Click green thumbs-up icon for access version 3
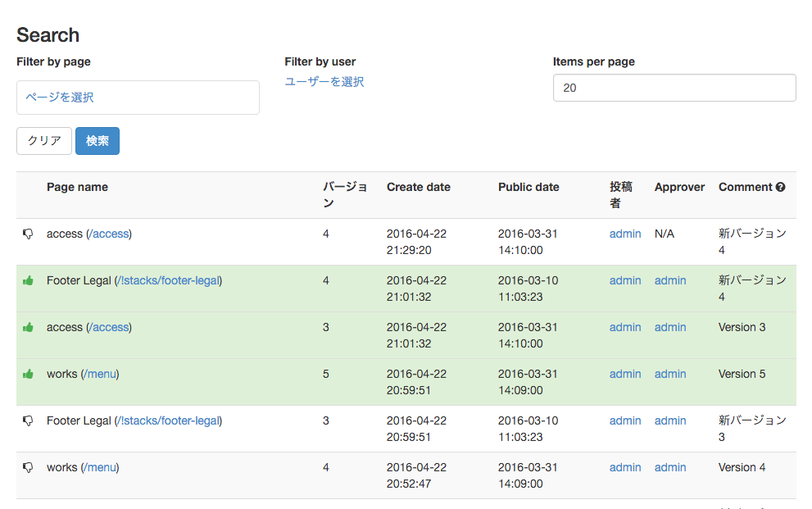The image size is (812, 509). pos(28,327)
